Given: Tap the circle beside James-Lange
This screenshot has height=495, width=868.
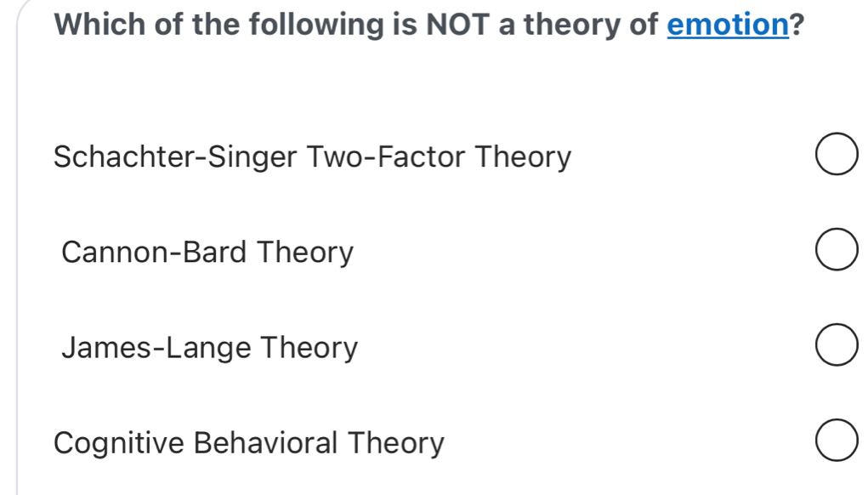Looking at the screenshot, I should pyautogui.click(x=837, y=345).
